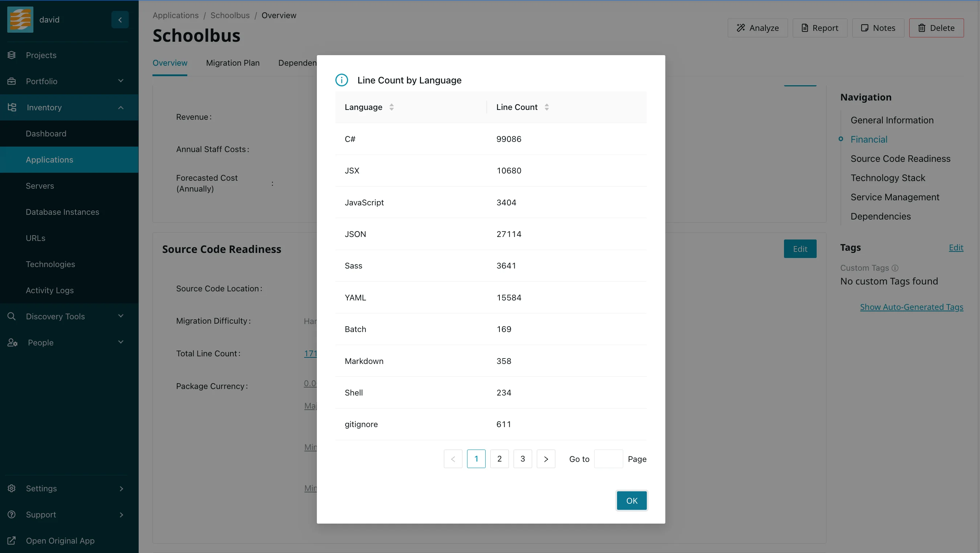980x553 pixels.
Task: Select Applications in the sidebar
Action: (x=69, y=160)
